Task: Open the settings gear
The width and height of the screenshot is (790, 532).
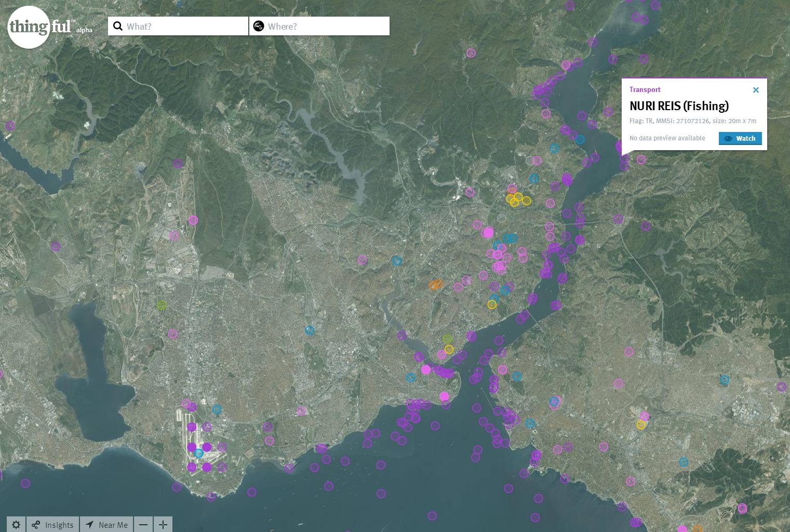Action: (x=16, y=525)
